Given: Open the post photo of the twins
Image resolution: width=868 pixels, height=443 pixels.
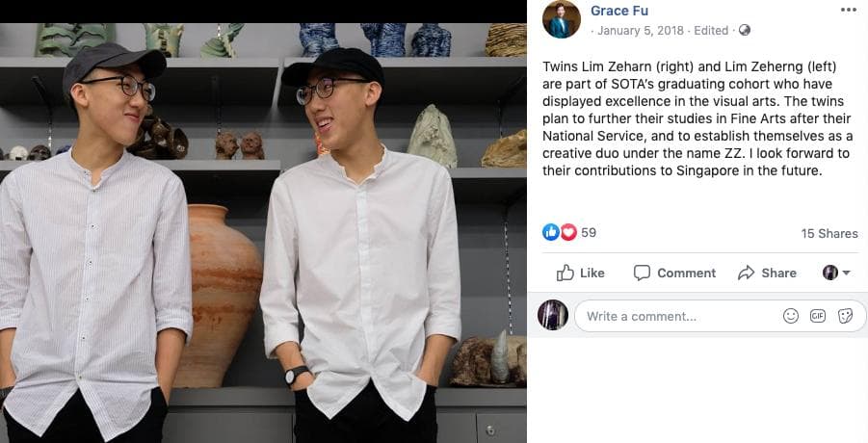Looking at the screenshot, I should (263, 231).
